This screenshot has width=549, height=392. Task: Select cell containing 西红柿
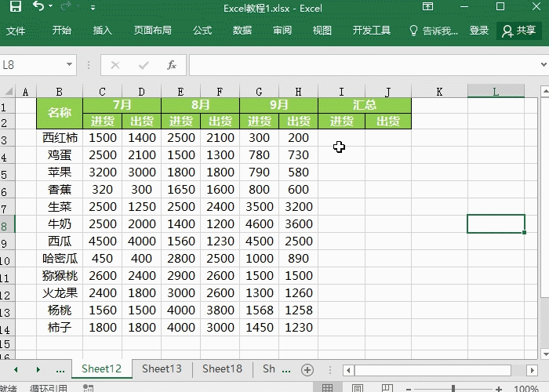60,138
